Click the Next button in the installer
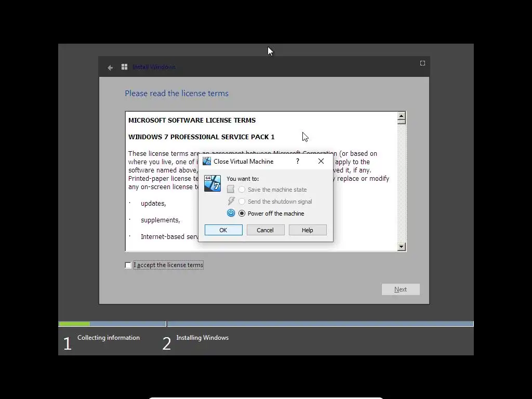This screenshot has width=532, height=399. (x=401, y=289)
